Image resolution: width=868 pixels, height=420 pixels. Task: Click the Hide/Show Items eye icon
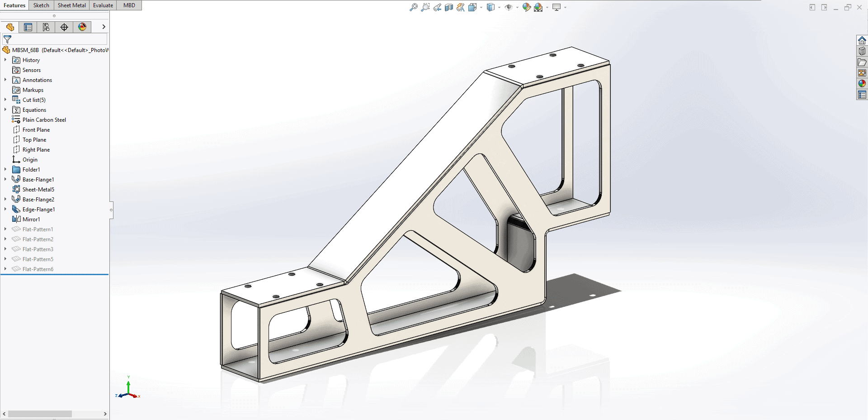pyautogui.click(x=509, y=7)
